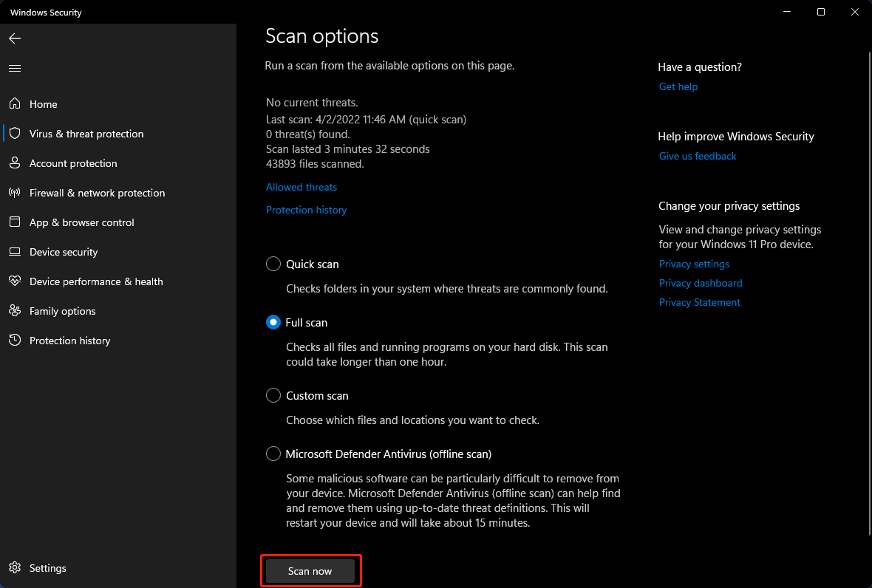Open the Family options icon

point(16,311)
